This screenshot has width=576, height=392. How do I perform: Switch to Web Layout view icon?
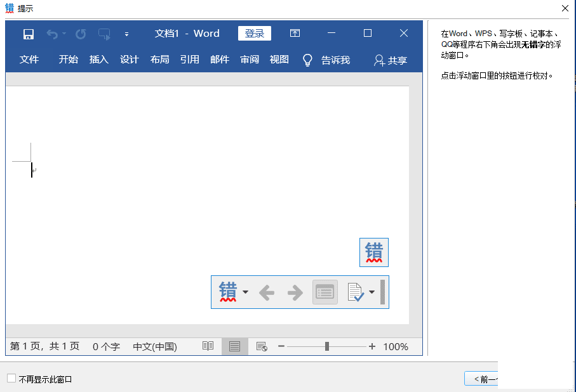[x=262, y=346]
